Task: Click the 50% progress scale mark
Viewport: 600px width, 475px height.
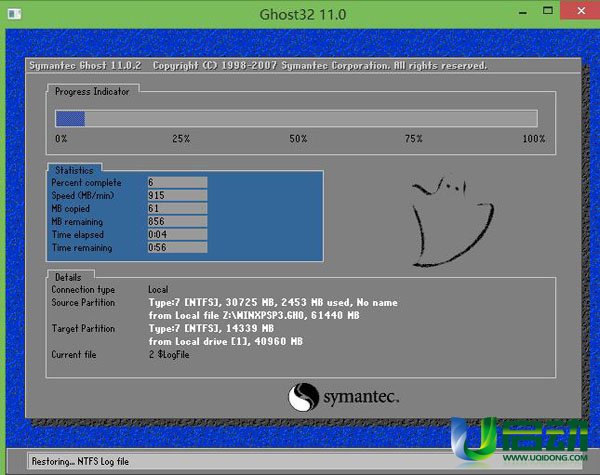Action: click(x=298, y=139)
